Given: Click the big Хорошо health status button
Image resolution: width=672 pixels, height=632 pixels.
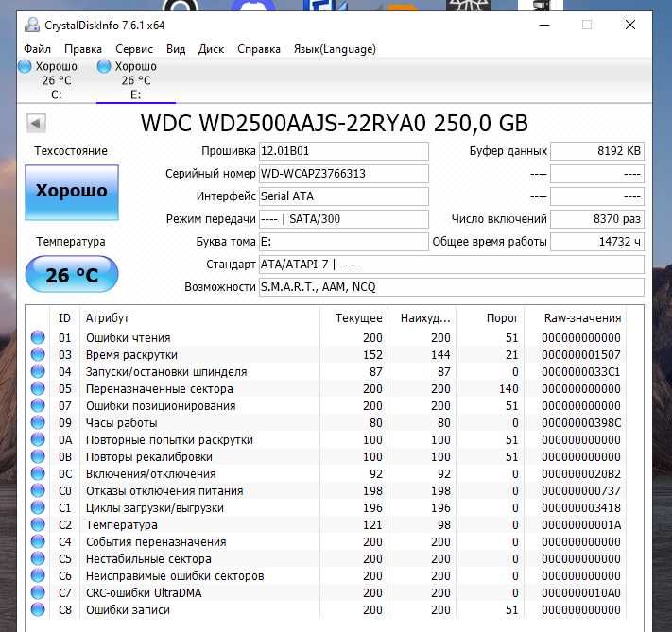Looking at the screenshot, I should [72, 193].
